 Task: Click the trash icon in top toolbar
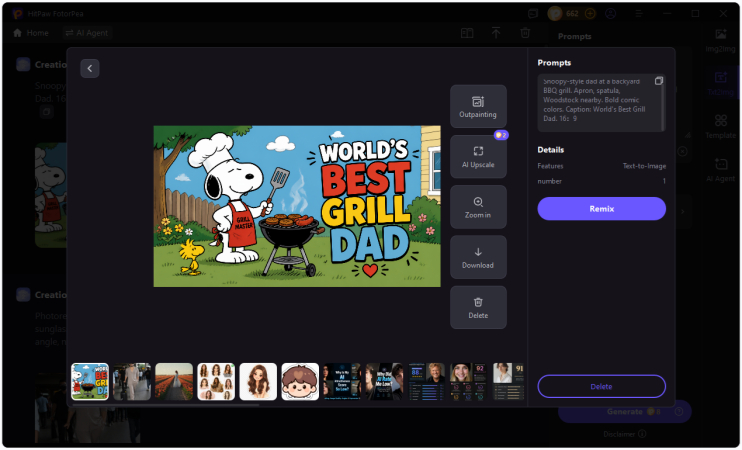click(525, 33)
